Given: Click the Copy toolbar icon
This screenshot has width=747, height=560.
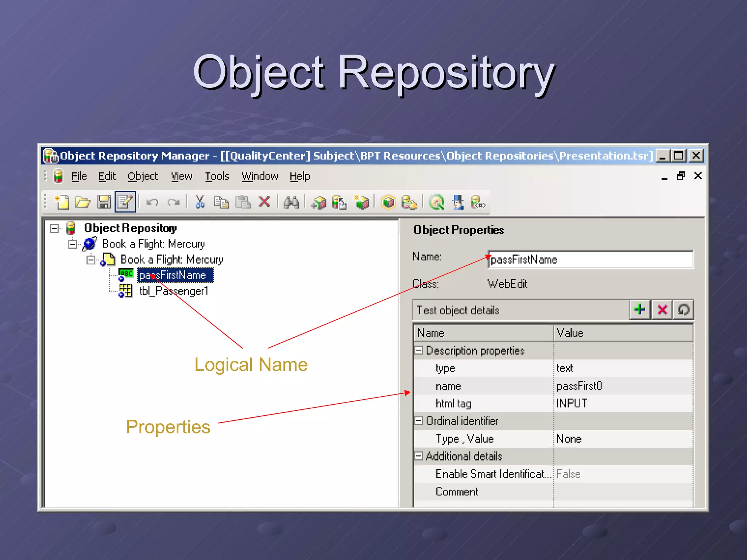Looking at the screenshot, I should pos(221,202).
